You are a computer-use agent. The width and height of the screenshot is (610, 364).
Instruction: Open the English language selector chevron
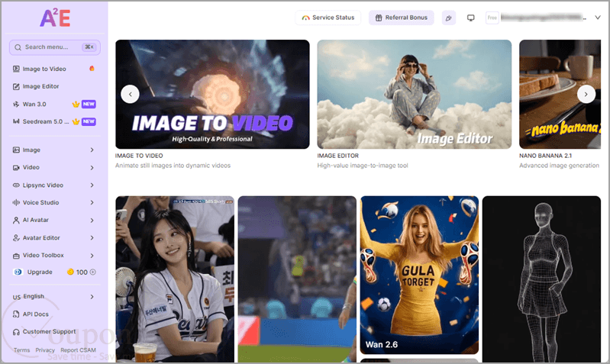(92, 297)
